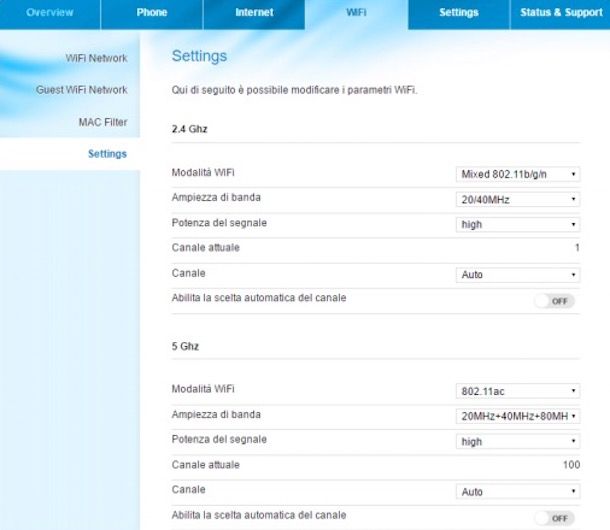Open 2.4 Ghz Ampiezza di banda dropdown

click(x=518, y=200)
